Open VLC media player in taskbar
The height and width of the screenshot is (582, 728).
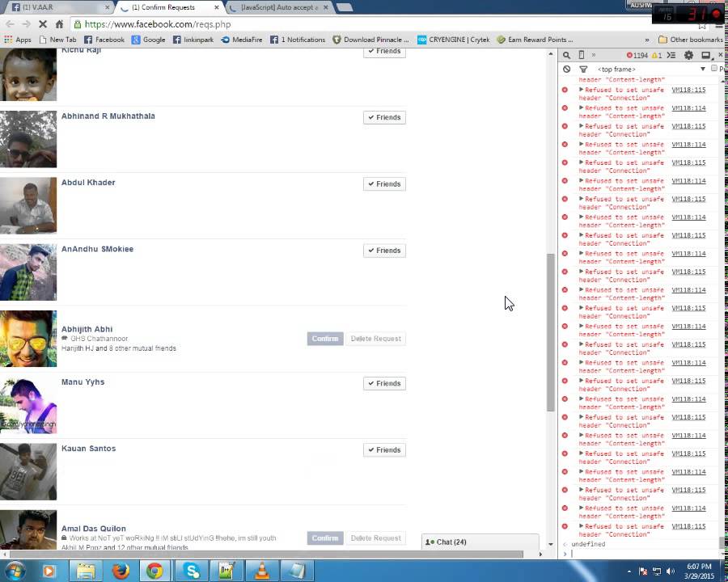point(262,571)
